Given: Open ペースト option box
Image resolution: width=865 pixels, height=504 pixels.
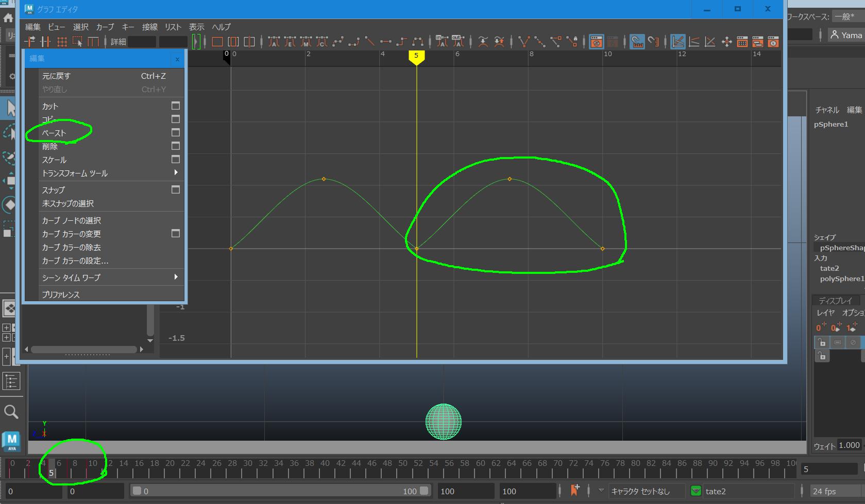Looking at the screenshot, I should (x=176, y=132).
